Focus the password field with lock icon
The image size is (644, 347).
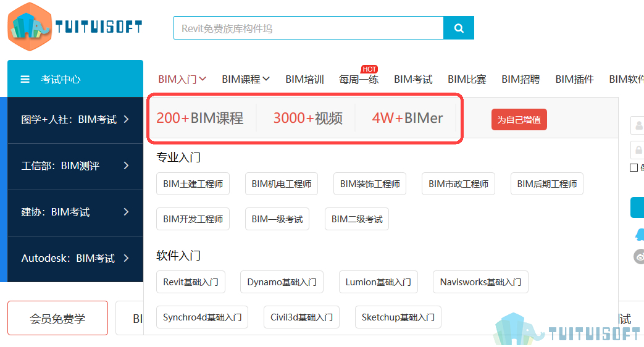tap(637, 150)
